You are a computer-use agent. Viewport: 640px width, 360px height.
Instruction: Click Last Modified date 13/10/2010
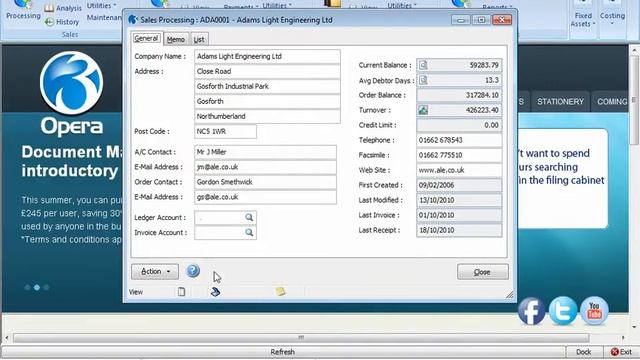click(459, 200)
